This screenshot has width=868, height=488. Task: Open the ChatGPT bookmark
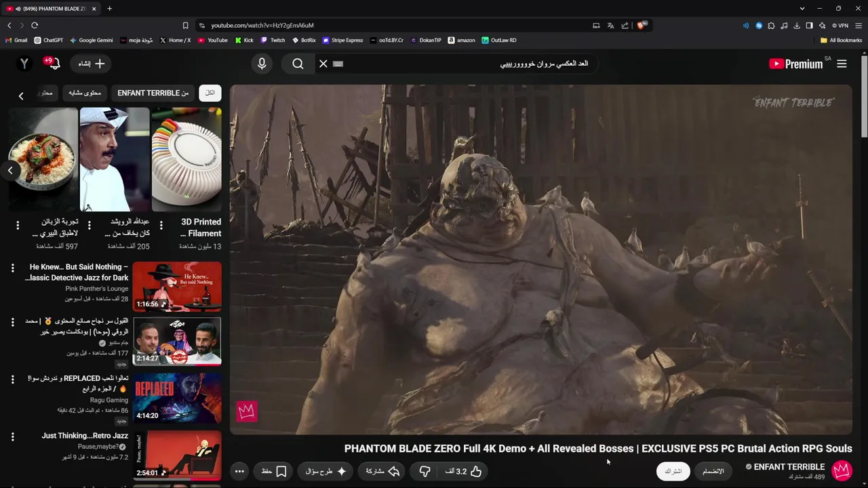[x=48, y=40]
